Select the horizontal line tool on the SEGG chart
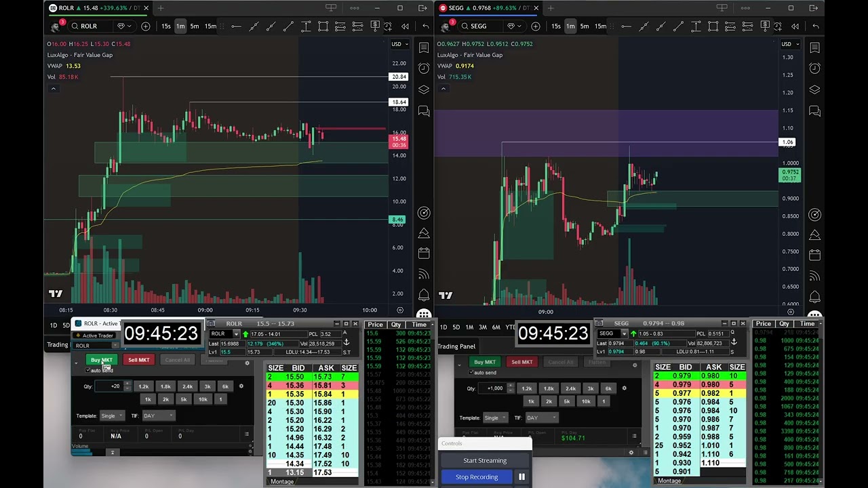868x488 pixels. 626,26
